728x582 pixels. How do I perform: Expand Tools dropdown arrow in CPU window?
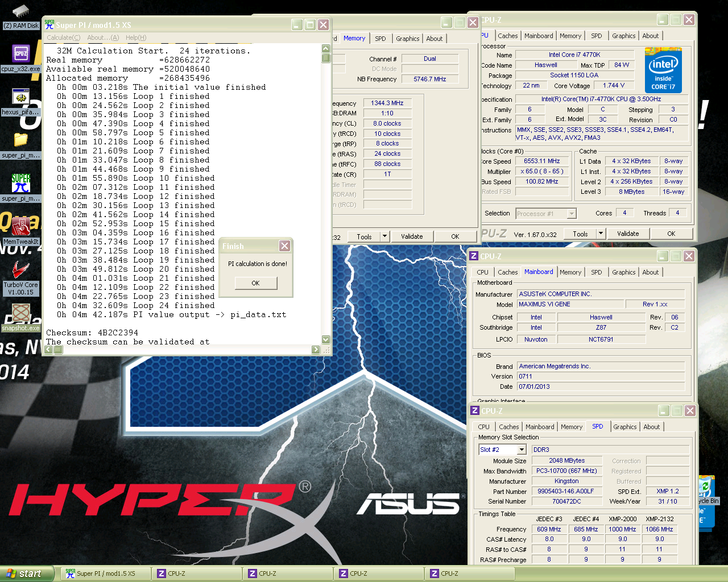coord(601,234)
